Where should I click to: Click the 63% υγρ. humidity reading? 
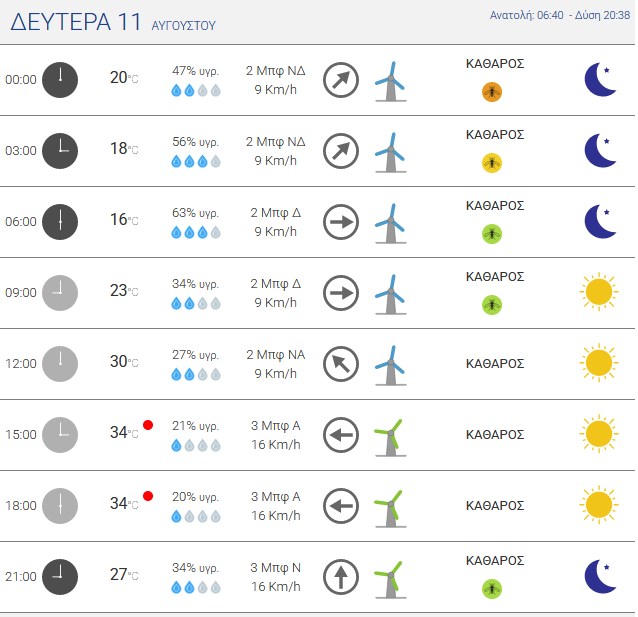pos(195,213)
